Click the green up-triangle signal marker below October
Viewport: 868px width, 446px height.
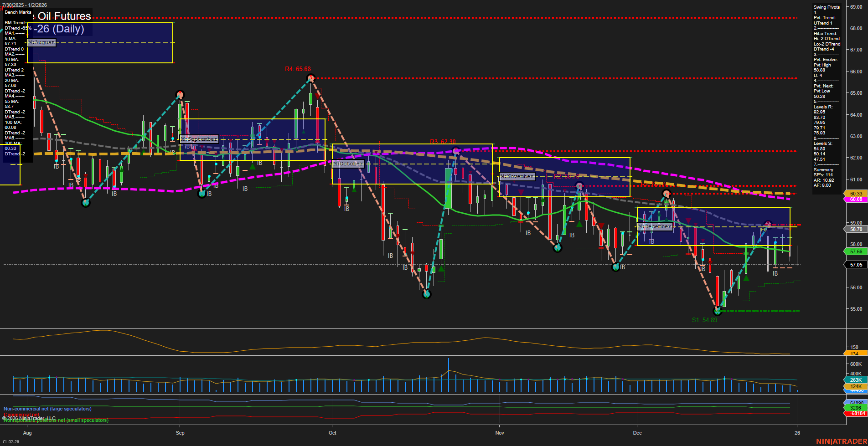tap(441, 268)
